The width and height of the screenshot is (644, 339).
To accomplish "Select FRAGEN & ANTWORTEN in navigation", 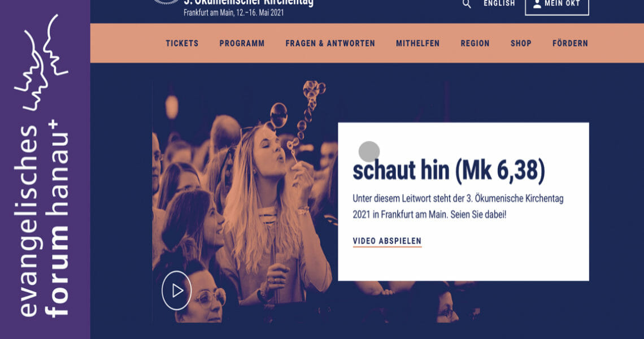I will [330, 43].
